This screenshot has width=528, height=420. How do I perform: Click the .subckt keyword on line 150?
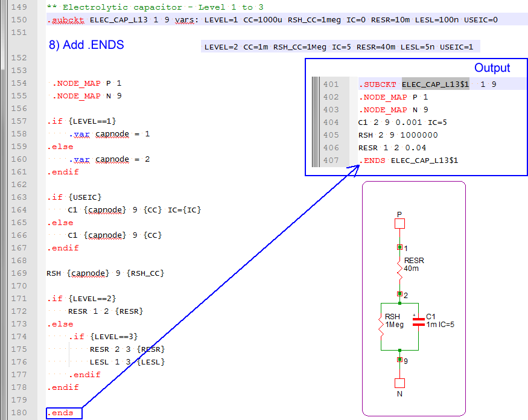(x=65, y=20)
